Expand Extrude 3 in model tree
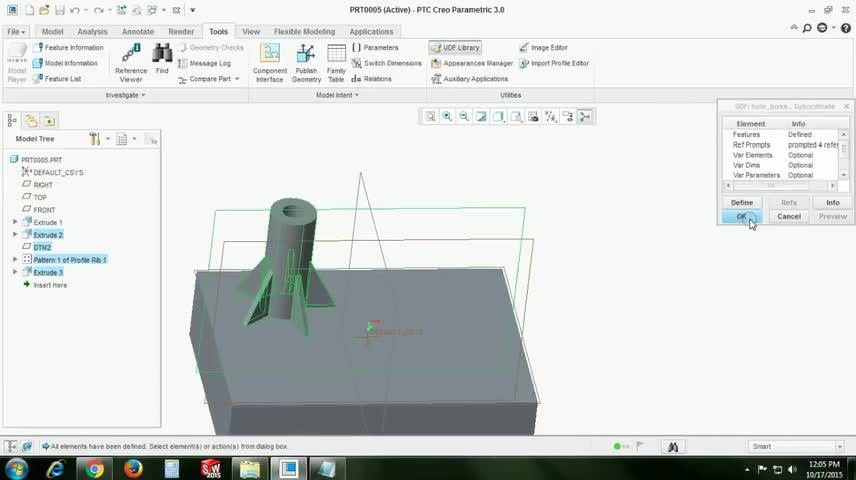Viewport: 856px width, 480px height. click(15, 272)
